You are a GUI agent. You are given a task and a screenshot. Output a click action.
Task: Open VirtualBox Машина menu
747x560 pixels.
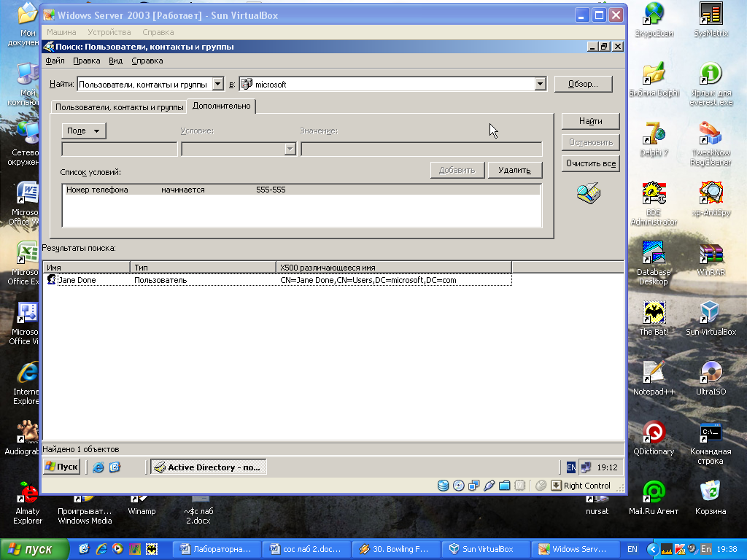[61, 32]
